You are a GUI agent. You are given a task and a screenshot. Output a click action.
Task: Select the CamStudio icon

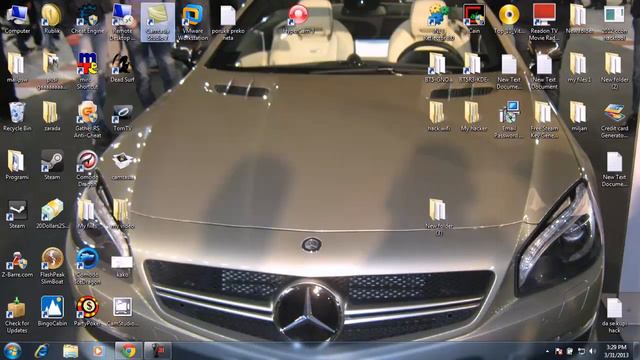pyautogui.click(x=122, y=311)
